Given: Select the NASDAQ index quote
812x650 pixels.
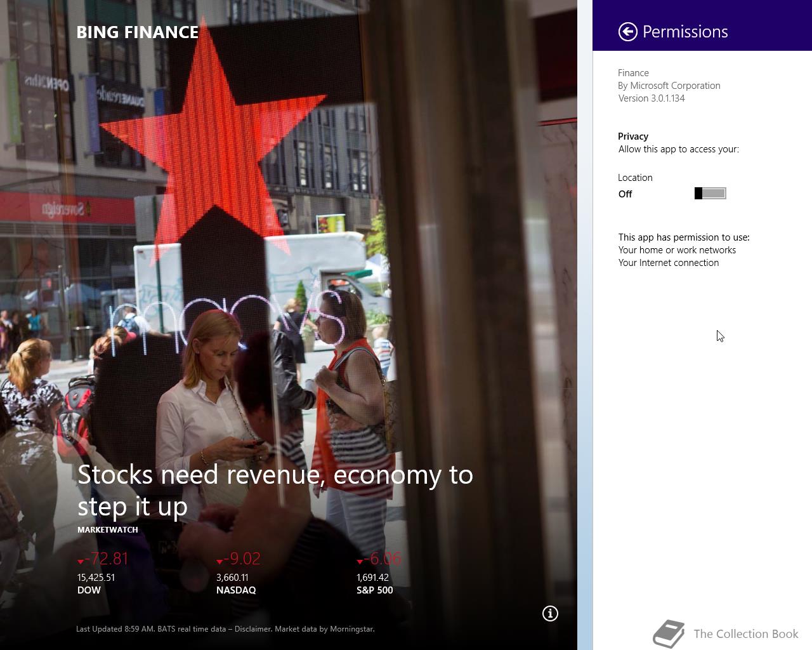Looking at the screenshot, I should 238,574.
